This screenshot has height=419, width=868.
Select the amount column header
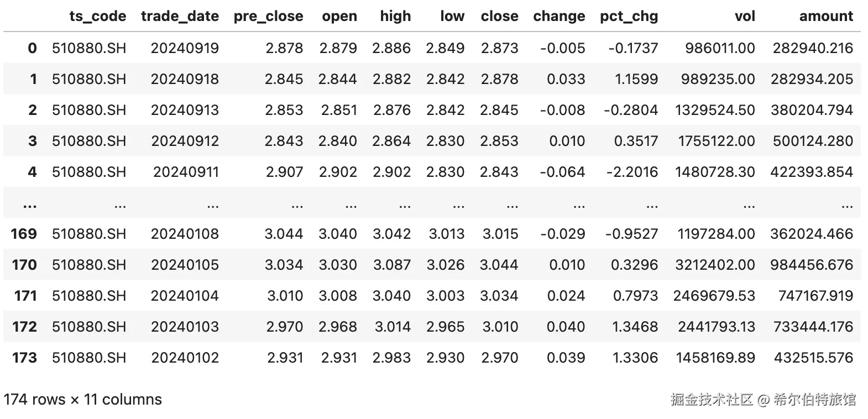point(826,16)
